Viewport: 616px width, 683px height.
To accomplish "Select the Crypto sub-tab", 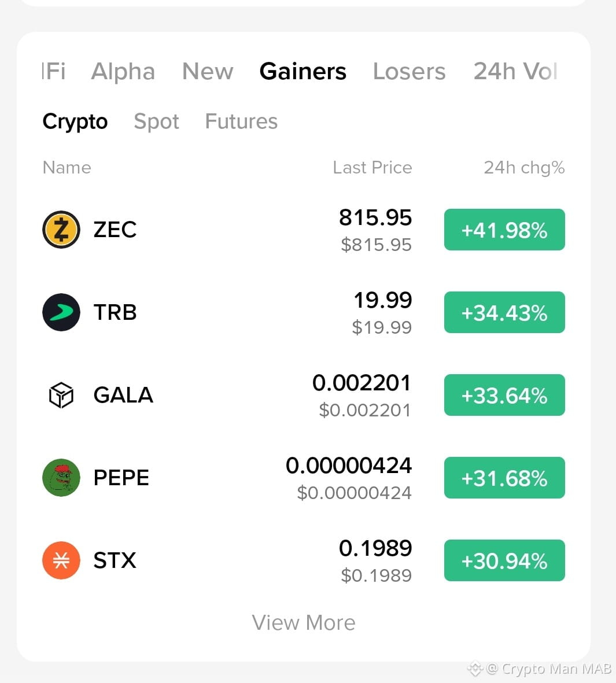I will click(75, 121).
